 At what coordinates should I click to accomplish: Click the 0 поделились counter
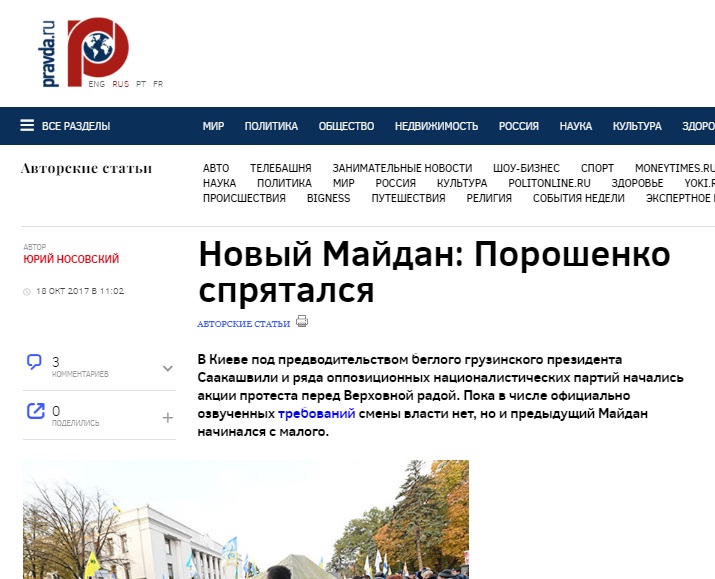75,416
